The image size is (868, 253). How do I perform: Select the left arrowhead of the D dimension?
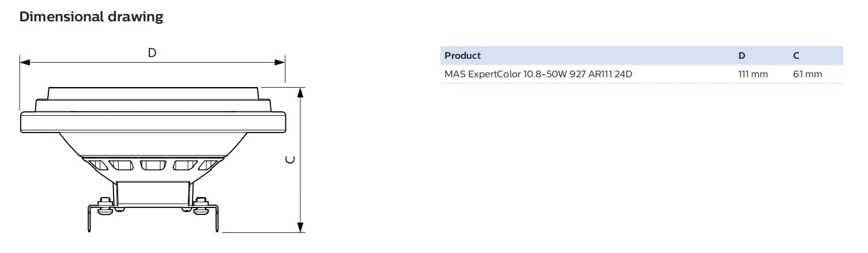point(25,62)
